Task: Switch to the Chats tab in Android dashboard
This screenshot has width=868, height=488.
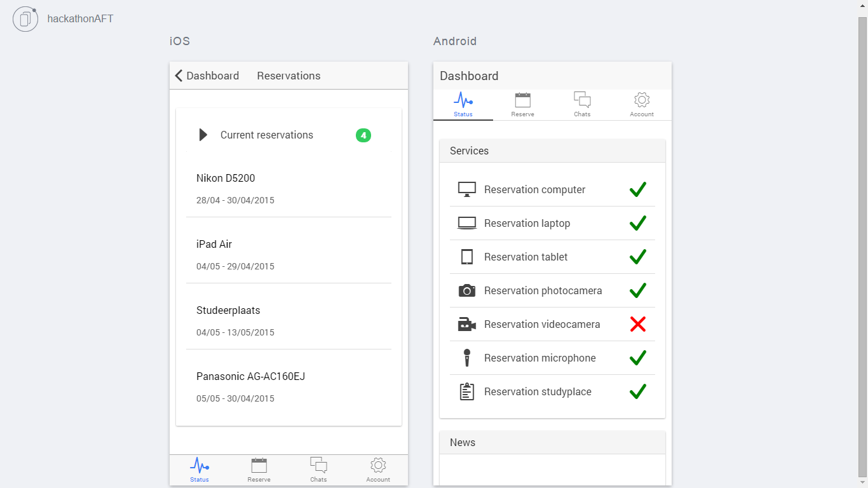Action: click(582, 105)
